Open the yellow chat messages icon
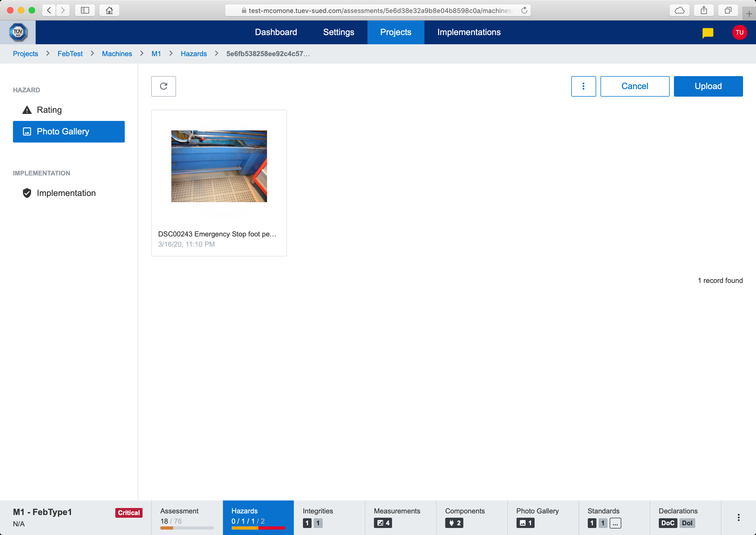 coord(708,32)
